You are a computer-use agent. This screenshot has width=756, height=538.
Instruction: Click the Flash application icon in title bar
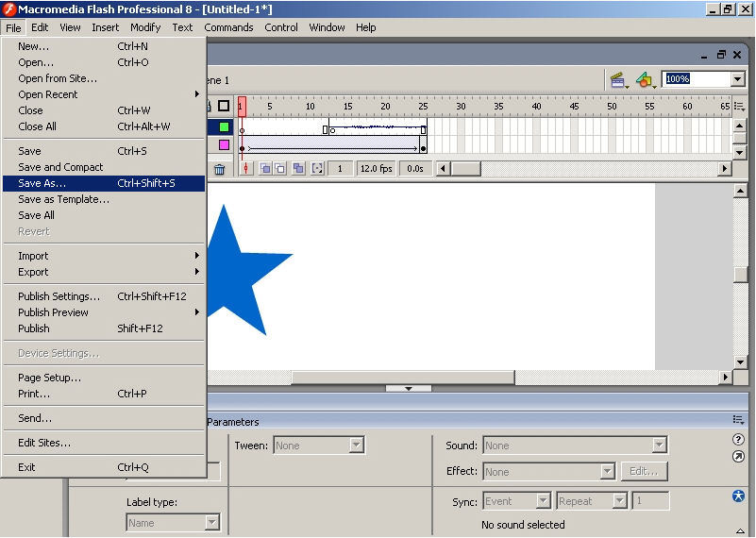click(x=8, y=8)
